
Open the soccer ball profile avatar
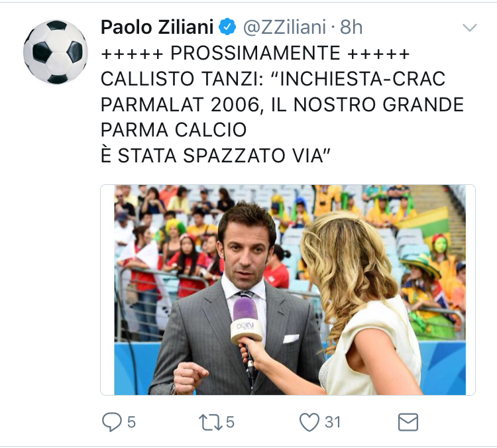click(x=55, y=52)
